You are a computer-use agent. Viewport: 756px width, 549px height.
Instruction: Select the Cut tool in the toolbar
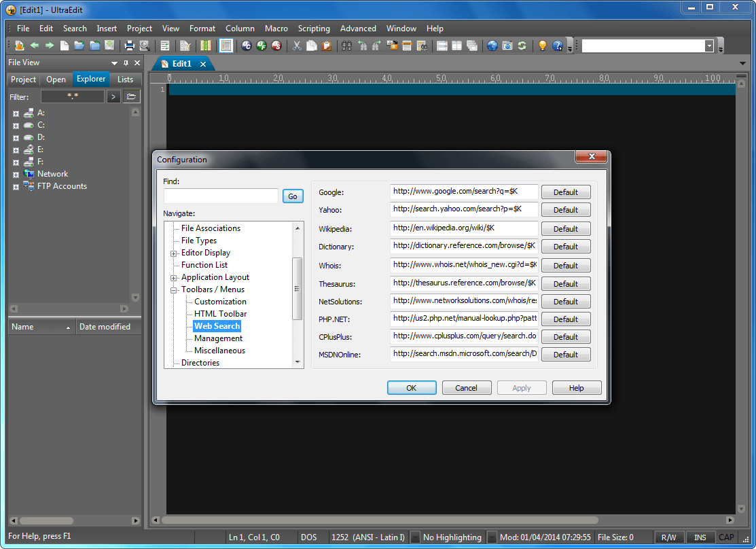tap(297, 46)
